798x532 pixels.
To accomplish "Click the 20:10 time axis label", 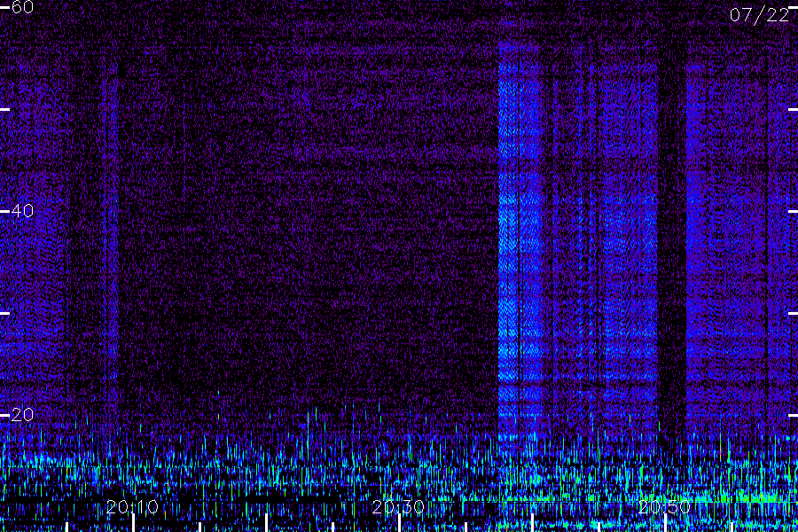I will click(x=132, y=507).
